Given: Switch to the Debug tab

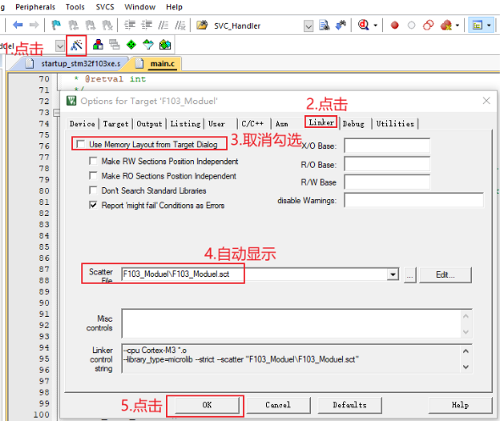Looking at the screenshot, I should 353,124.
